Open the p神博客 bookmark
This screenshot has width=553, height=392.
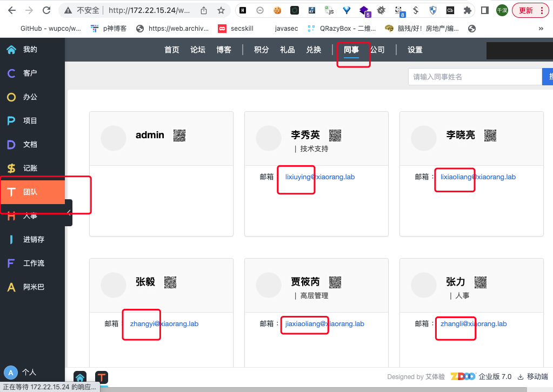[109, 29]
